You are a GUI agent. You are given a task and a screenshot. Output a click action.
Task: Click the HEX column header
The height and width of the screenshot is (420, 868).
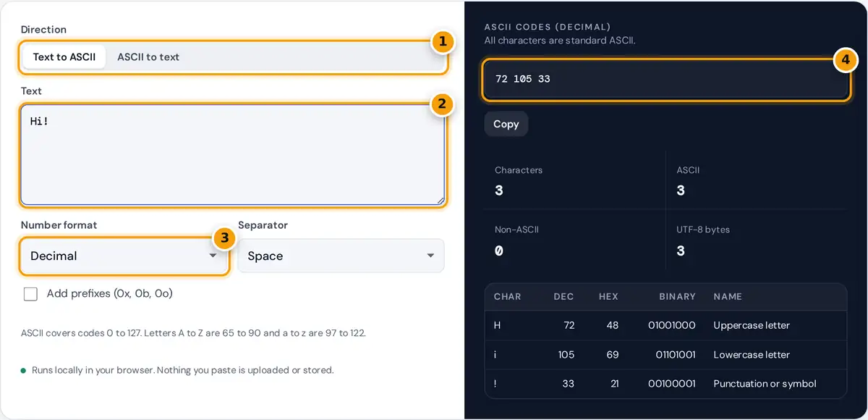coord(608,297)
